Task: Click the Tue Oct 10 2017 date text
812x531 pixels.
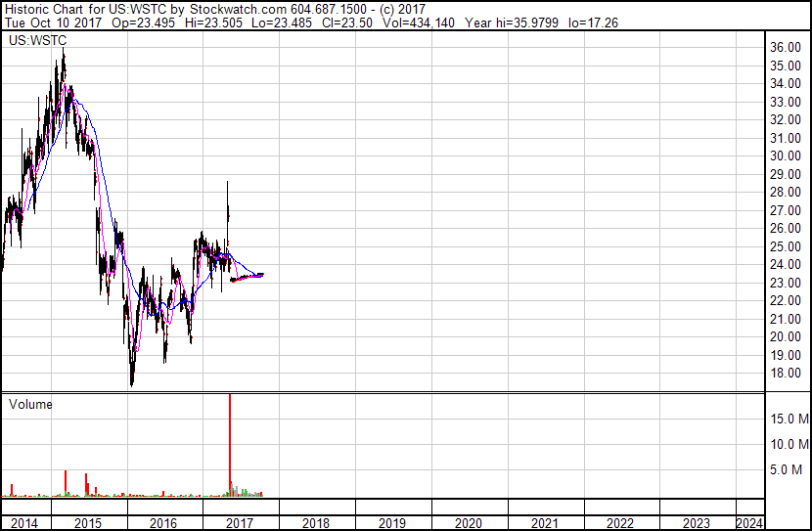Action: (x=54, y=22)
